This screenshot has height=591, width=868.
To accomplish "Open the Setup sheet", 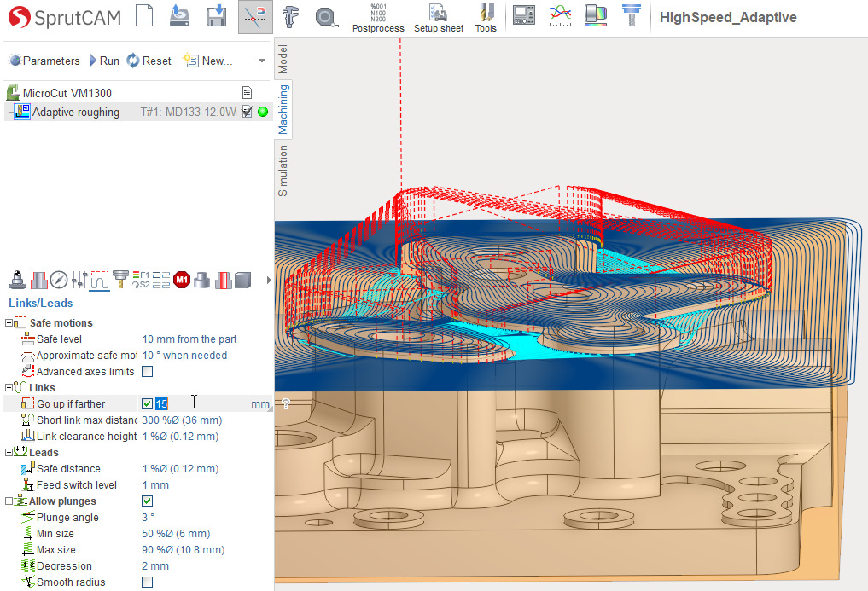I will click(439, 18).
